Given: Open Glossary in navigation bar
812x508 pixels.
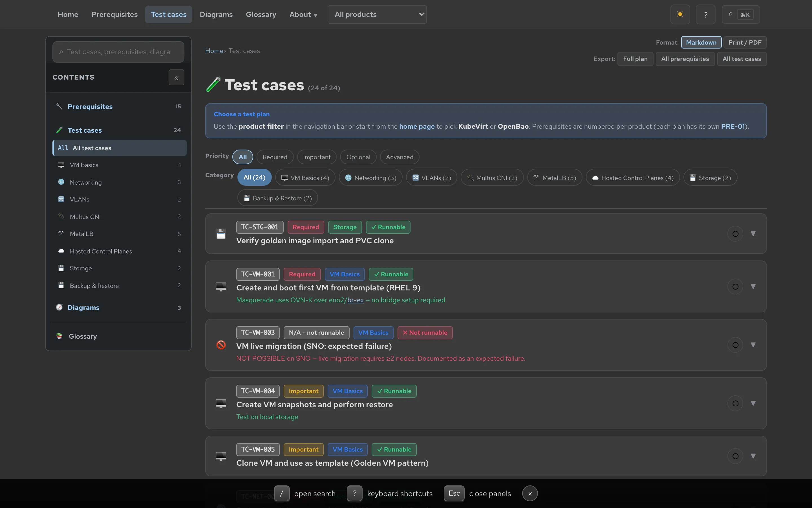Looking at the screenshot, I should pos(261,14).
